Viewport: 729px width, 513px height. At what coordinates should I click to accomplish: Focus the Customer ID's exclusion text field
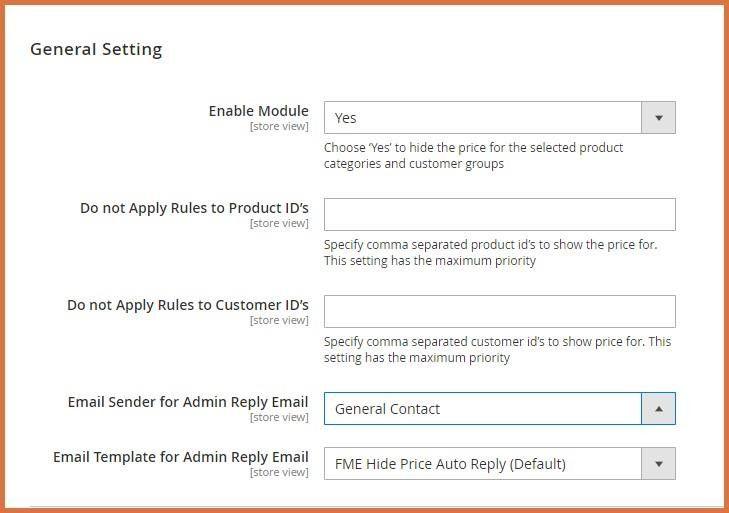[499, 311]
